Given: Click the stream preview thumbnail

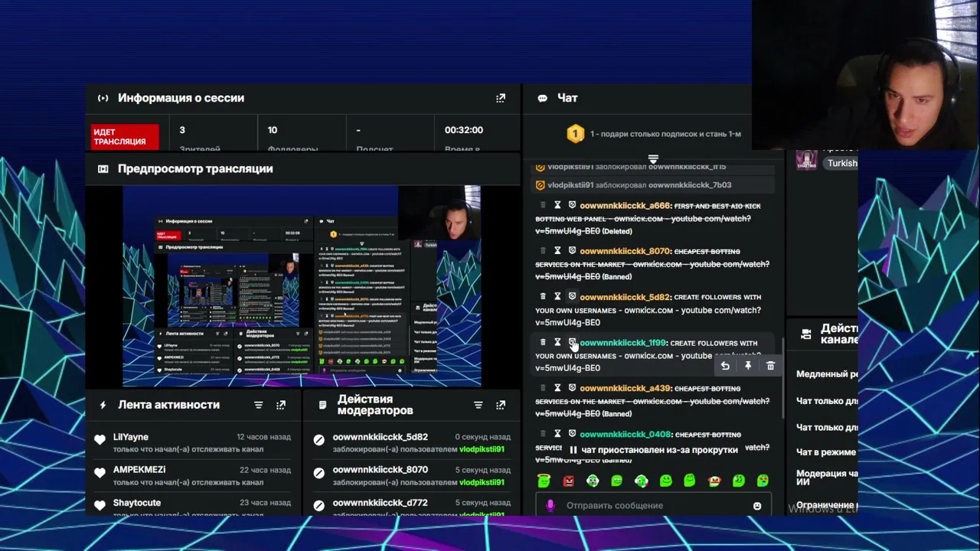Looking at the screenshot, I should tap(302, 285).
